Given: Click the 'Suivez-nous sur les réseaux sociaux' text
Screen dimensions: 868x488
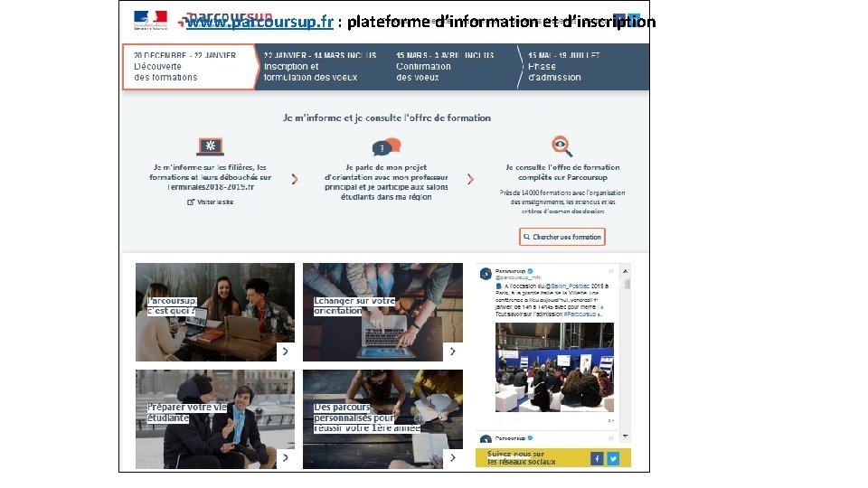Looking at the screenshot, I should [521, 457].
